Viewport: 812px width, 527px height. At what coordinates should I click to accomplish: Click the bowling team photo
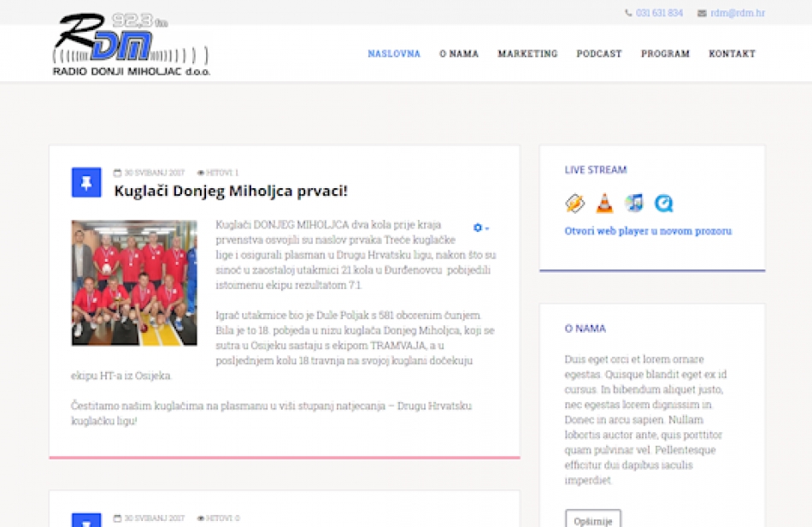135,282
